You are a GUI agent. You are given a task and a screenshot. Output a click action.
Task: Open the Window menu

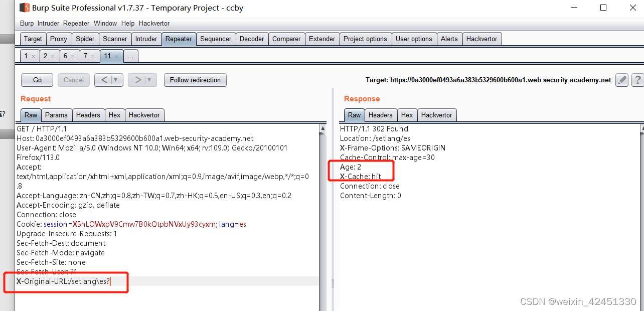[105, 23]
